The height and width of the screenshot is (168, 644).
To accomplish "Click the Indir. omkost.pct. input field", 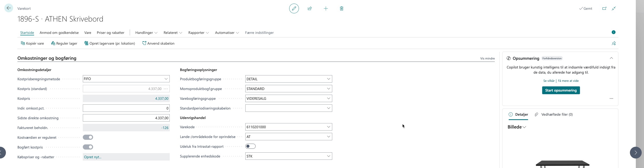I will click(x=126, y=108).
